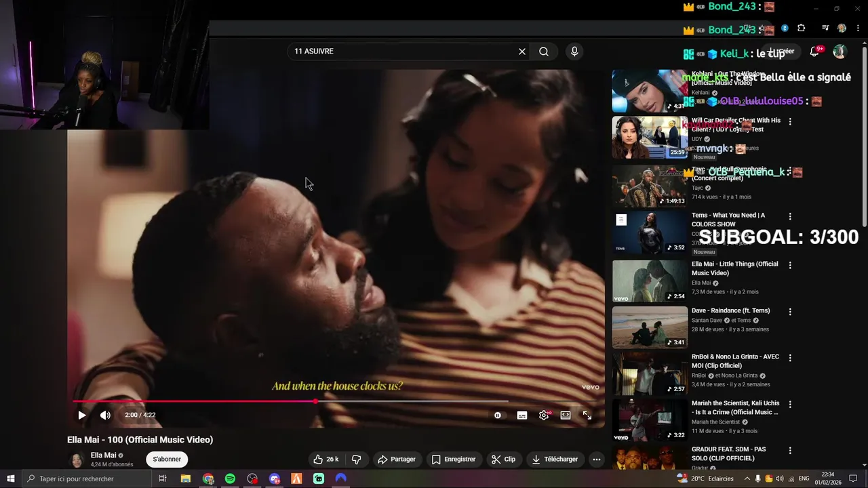The image size is (868, 488).
Task: Open Kehlani Out The Window thumbnail
Action: 650,91
